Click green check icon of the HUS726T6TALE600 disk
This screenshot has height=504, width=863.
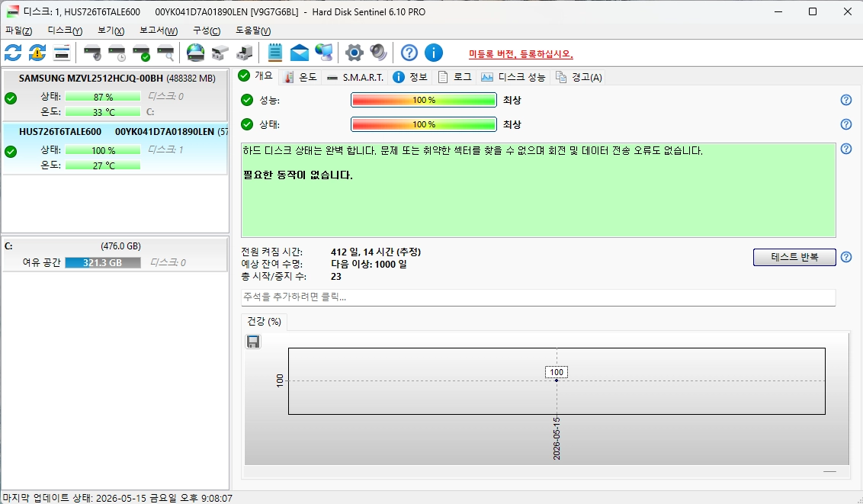click(x=11, y=151)
